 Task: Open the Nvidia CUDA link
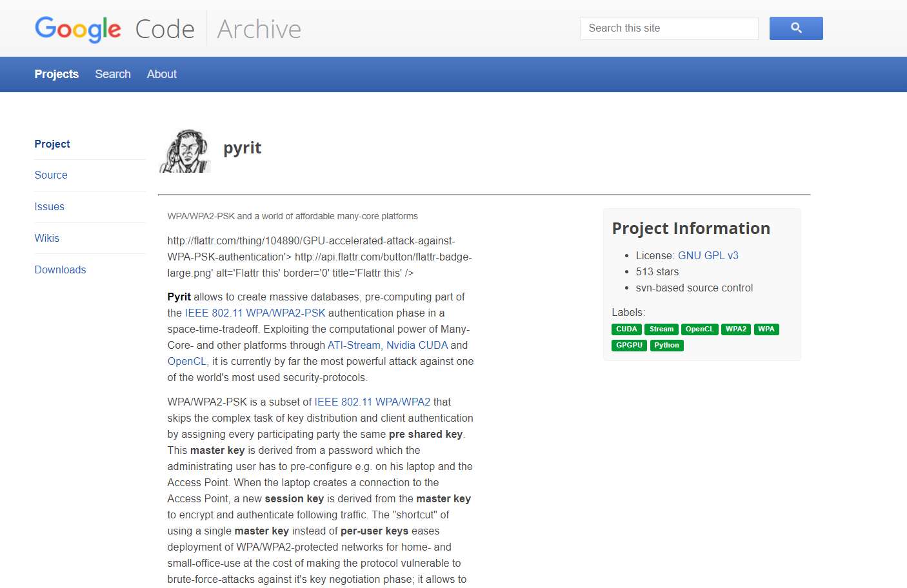[x=417, y=345]
